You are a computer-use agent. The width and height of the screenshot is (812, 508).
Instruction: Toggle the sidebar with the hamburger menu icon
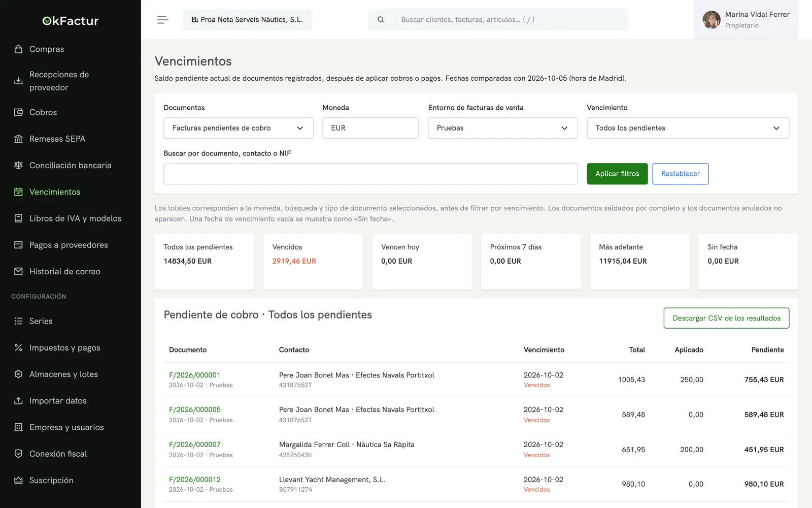[x=162, y=20]
